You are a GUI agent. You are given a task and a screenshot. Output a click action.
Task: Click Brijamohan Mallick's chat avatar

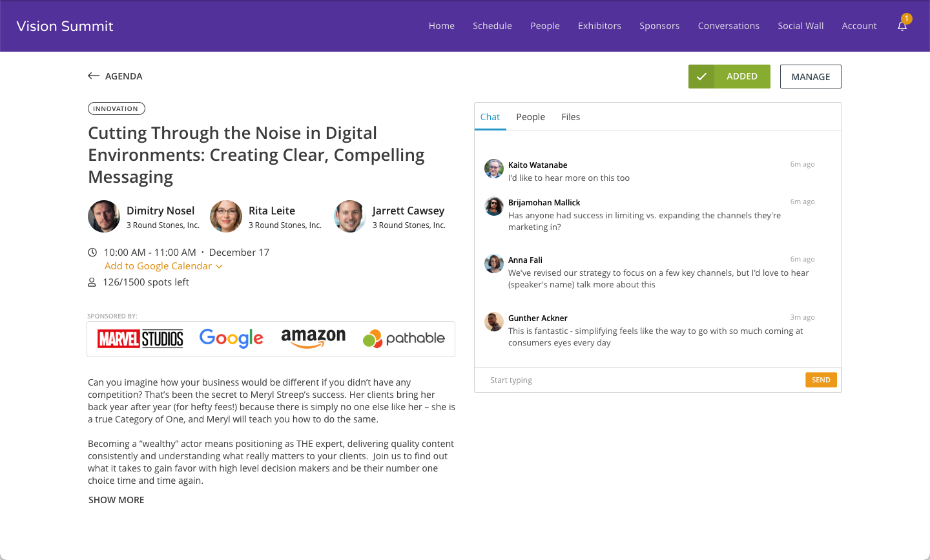[494, 206]
